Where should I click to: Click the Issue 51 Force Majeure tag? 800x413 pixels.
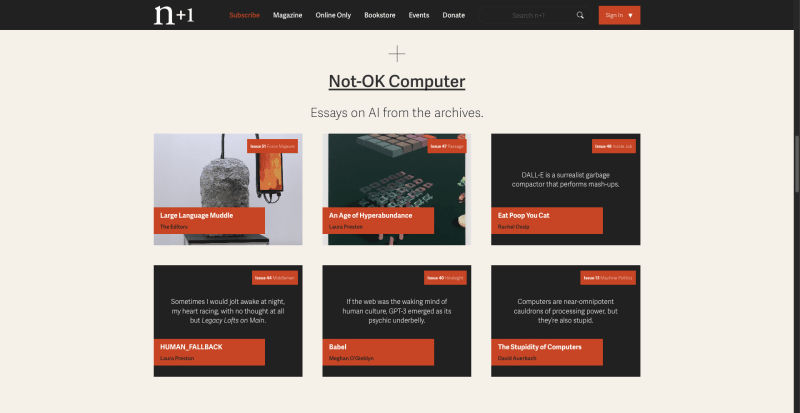(272, 146)
